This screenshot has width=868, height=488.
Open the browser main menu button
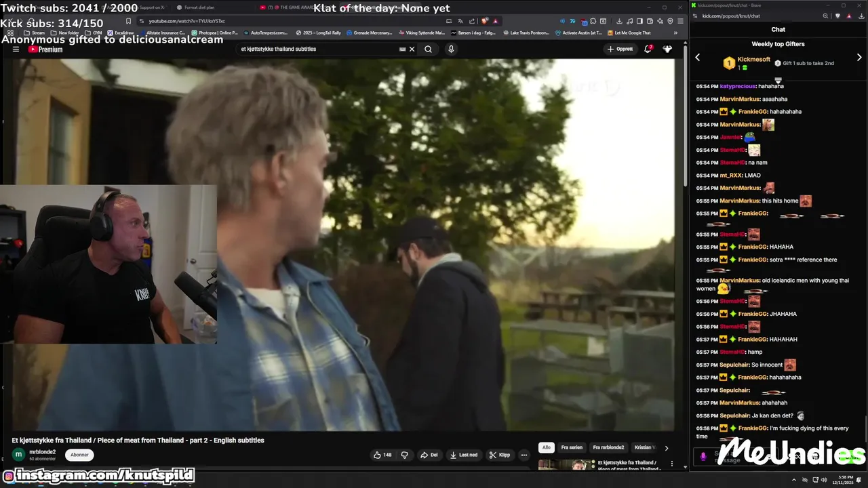tap(680, 21)
